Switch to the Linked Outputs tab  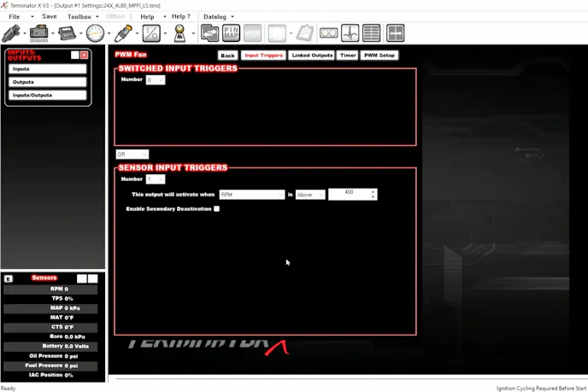tap(312, 56)
